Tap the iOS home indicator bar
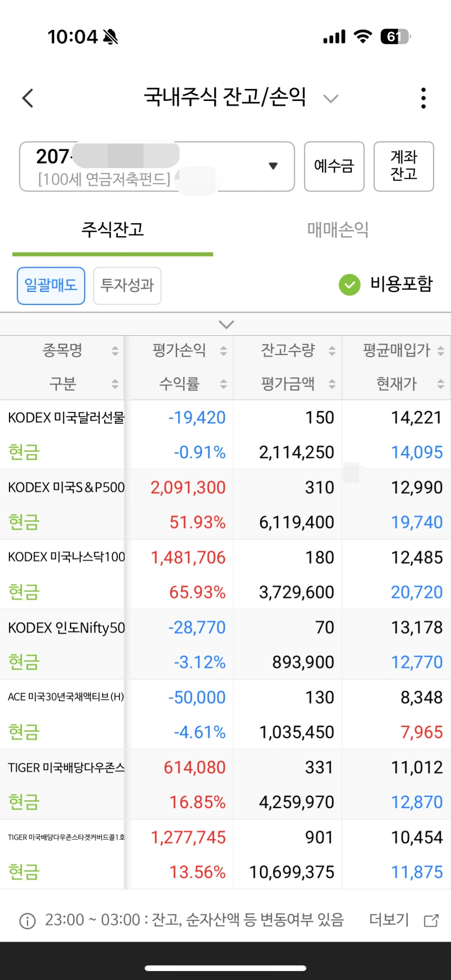Screen dimensions: 451x980 tap(225, 968)
